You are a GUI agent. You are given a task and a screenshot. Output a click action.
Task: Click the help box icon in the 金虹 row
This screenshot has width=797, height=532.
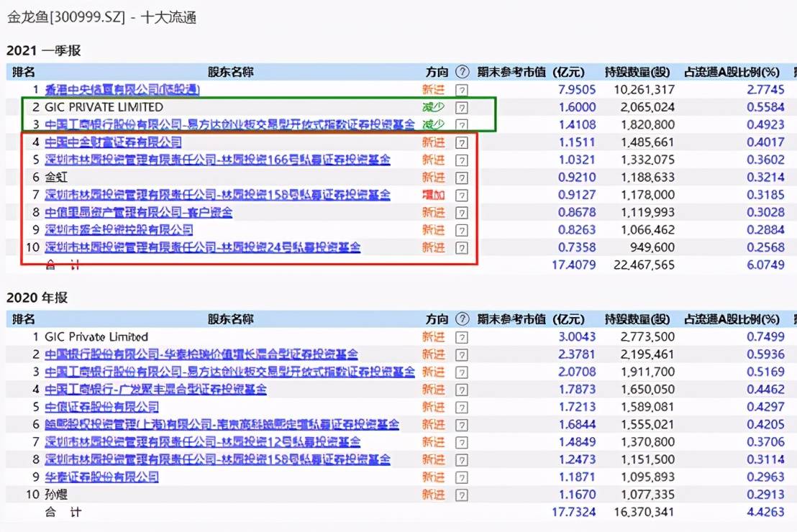coord(462,178)
